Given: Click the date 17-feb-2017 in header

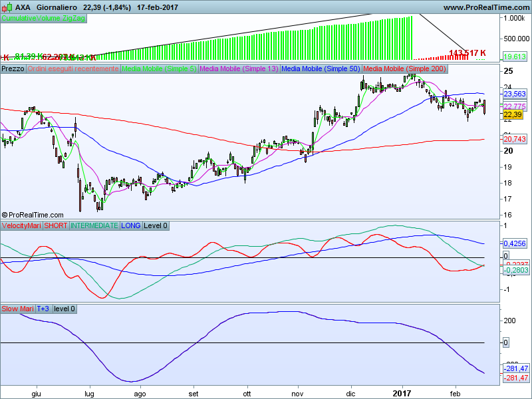Looking at the screenshot, I should [x=158, y=7].
